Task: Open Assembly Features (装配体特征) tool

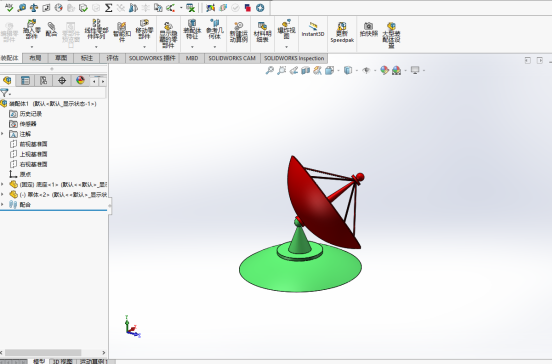Action: point(192,30)
